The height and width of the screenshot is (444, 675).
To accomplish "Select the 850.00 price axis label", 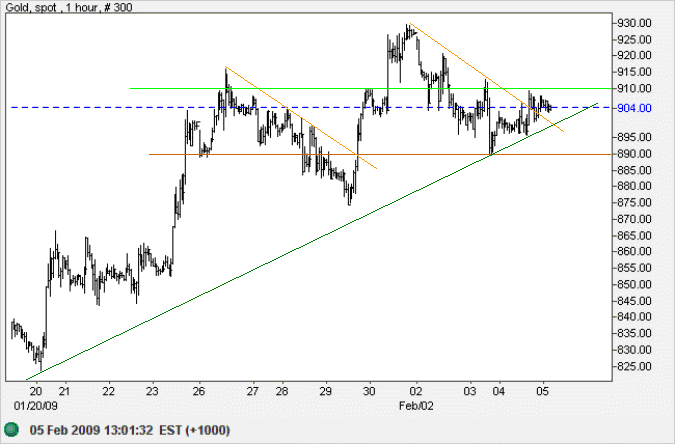I will (x=634, y=284).
